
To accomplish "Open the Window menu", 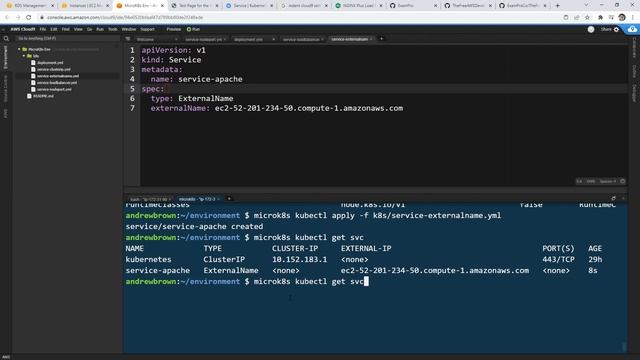I will [129, 29].
